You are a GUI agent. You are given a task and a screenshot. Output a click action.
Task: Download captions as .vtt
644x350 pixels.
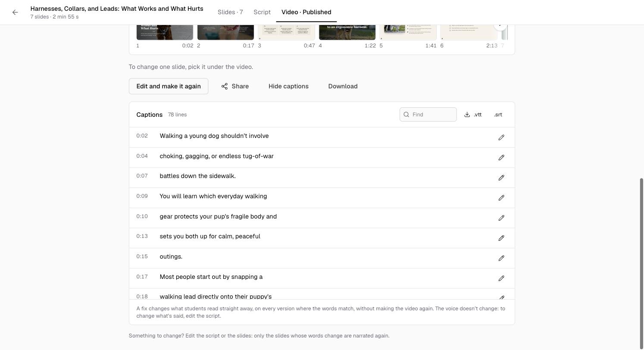coord(473,115)
